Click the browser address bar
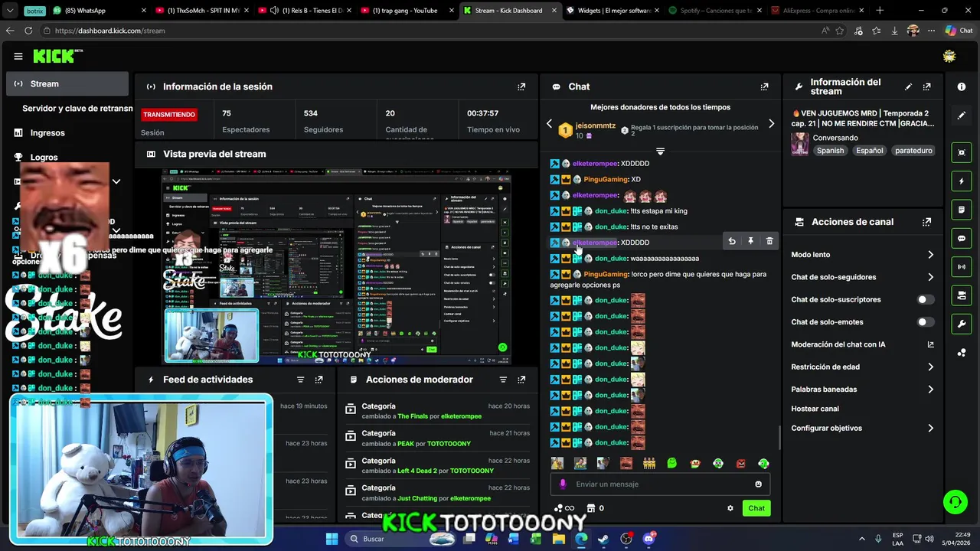The image size is (980, 551). pos(429,31)
